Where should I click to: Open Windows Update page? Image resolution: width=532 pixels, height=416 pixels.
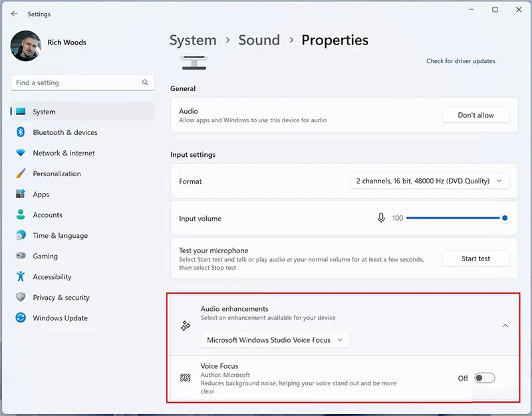(82, 318)
